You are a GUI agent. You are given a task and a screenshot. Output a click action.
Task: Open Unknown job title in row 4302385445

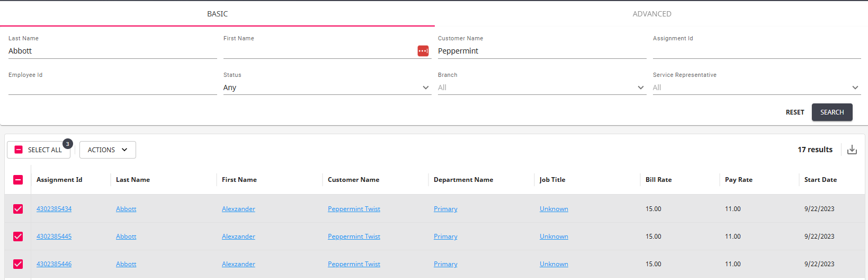(554, 237)
